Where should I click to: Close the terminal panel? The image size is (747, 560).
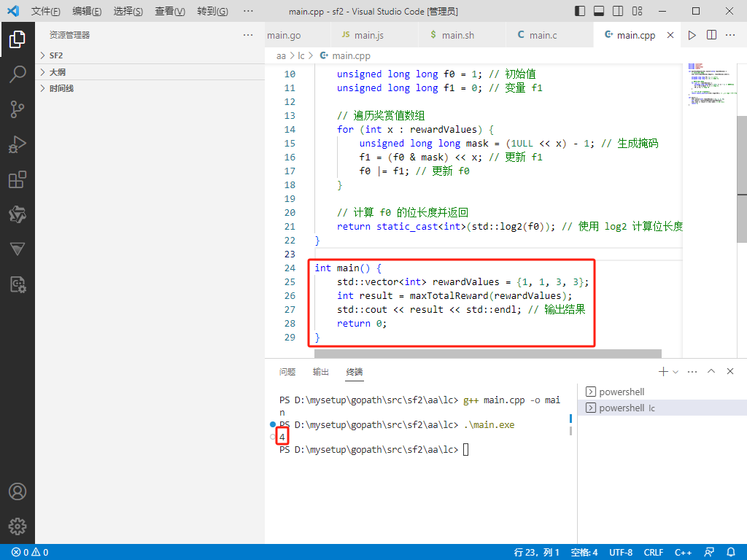[x=730, y=371]
